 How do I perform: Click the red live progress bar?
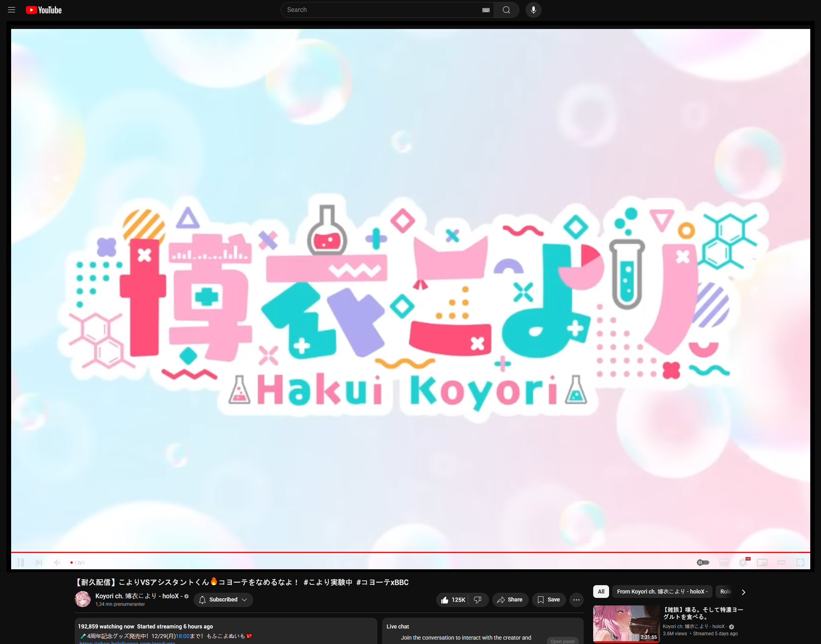(410, 552)
